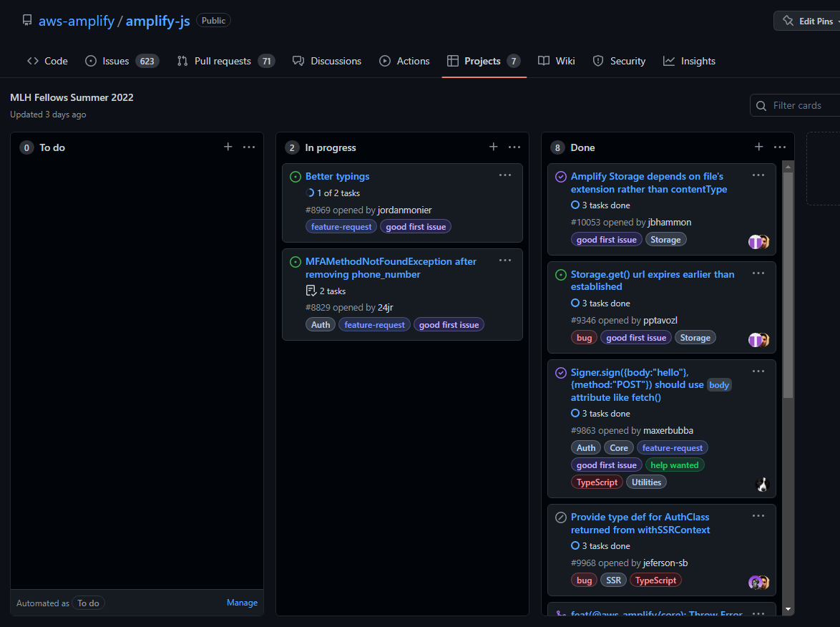Click the green open-issue icon on Better typings card
Screen dimensions: 840x627
[x=295, y=176]
